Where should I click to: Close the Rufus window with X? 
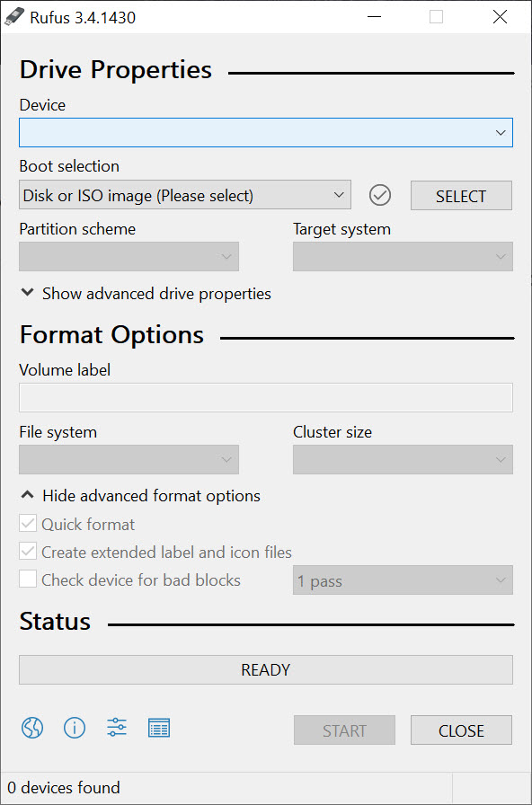500,17
